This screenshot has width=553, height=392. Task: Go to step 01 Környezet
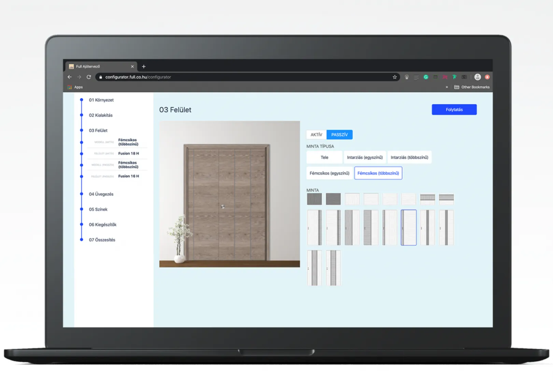pos(101,100)
